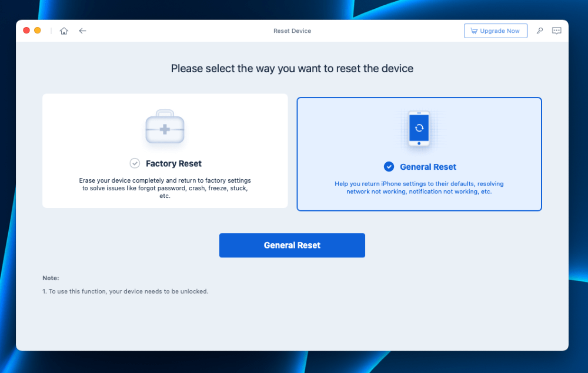The width and height of the screenshot is (588, 373).
Task: Go to the Home screen icon
Action: click(64, 31)
